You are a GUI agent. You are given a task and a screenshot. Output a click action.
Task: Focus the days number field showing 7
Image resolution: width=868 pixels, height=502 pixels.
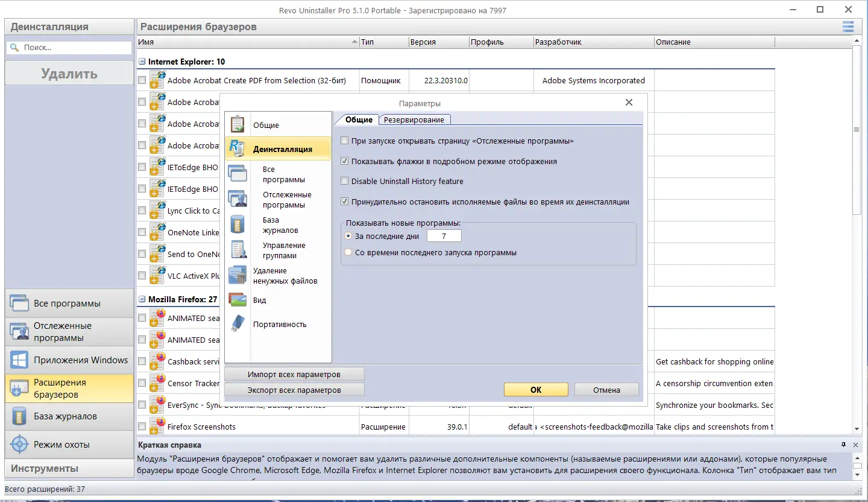tap(444, 236)
